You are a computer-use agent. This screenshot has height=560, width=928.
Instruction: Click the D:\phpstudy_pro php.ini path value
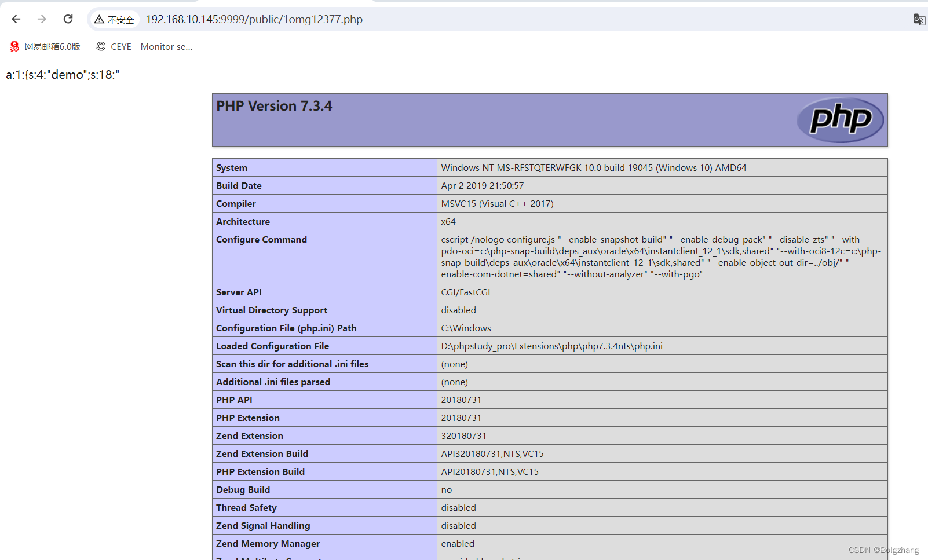[x=551, y=346]
